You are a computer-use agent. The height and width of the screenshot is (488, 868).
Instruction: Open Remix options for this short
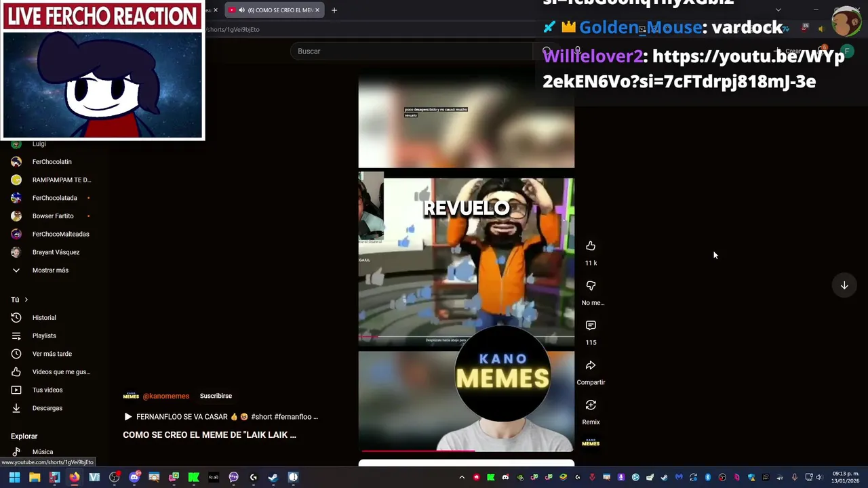591,405
